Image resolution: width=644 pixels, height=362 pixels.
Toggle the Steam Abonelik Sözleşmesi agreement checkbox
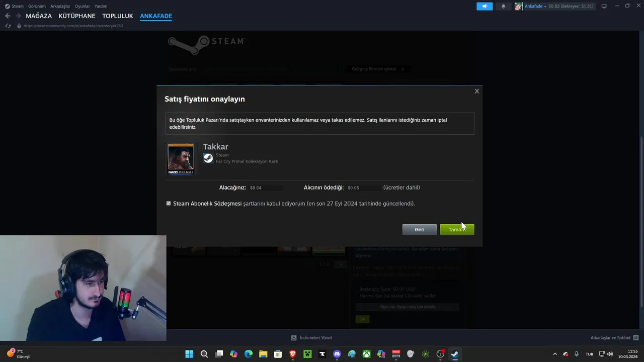[x=169, y=204]
